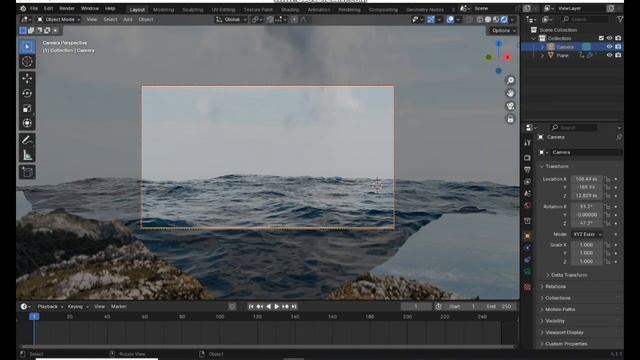The width and height of the screenshot is (640, 360).
Task: Select the Select Box tool
Action: point(27,47)
